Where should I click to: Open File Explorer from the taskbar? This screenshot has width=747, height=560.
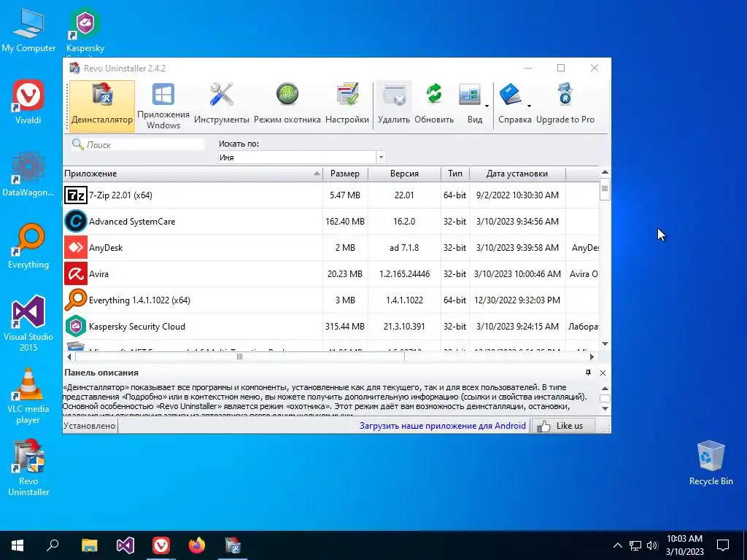(x=89, y=545)
